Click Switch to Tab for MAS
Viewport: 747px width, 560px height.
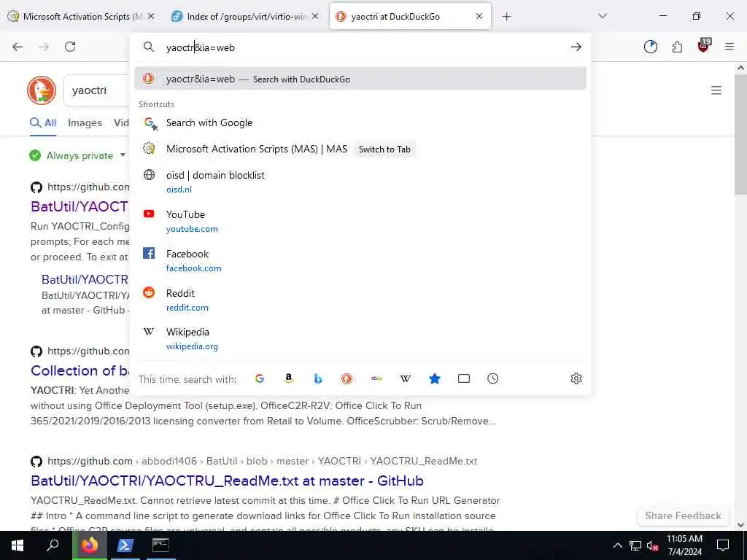(x=384, y=149)
